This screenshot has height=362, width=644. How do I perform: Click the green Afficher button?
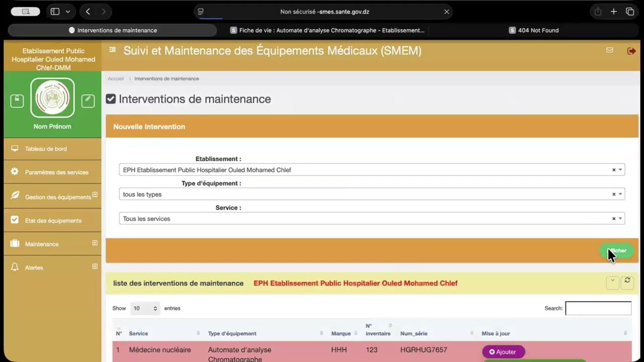coord(617,250)
